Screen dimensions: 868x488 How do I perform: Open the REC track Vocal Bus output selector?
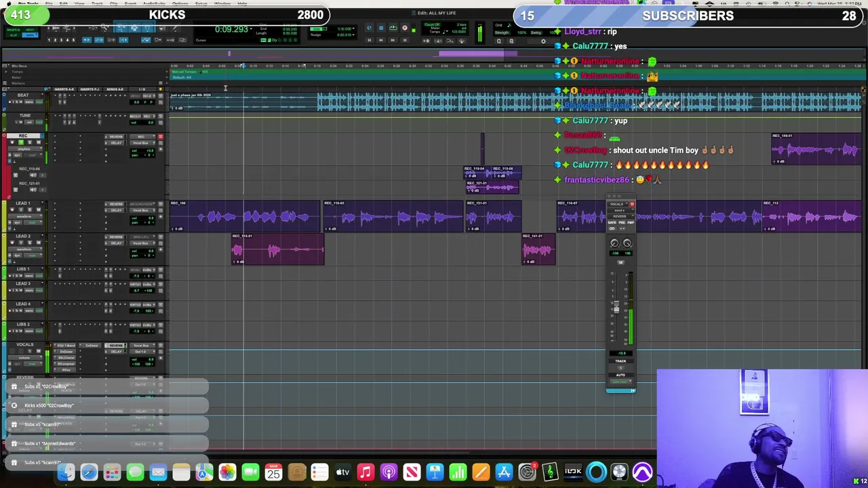click(x=142, y=143)
